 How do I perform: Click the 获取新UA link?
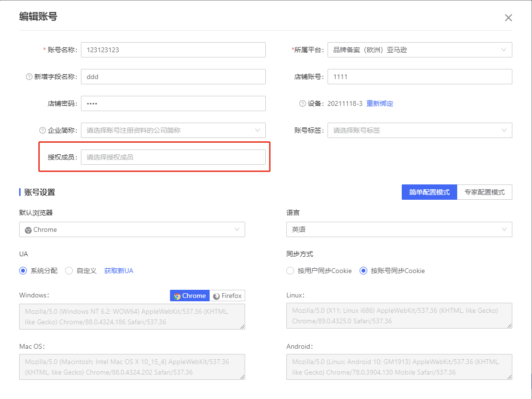[x=118, y=271]
